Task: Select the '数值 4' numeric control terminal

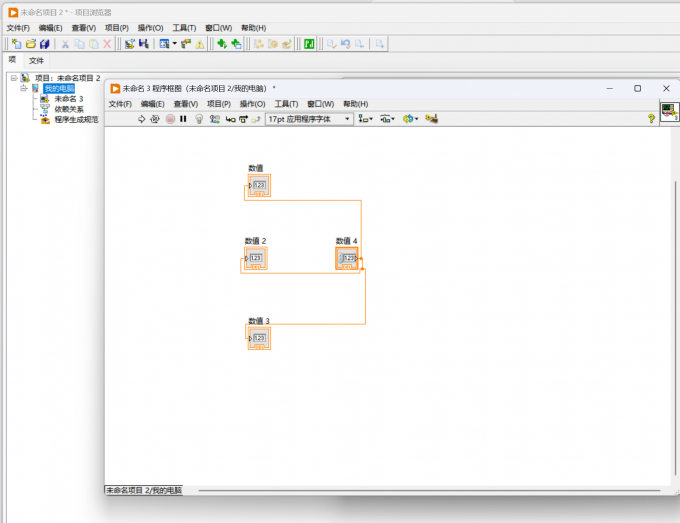Action: (347, 258)
